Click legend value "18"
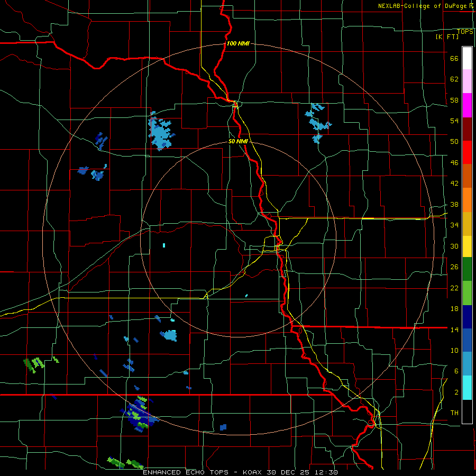The height and width of the screenshot is (476, 476). click(454, 309)
